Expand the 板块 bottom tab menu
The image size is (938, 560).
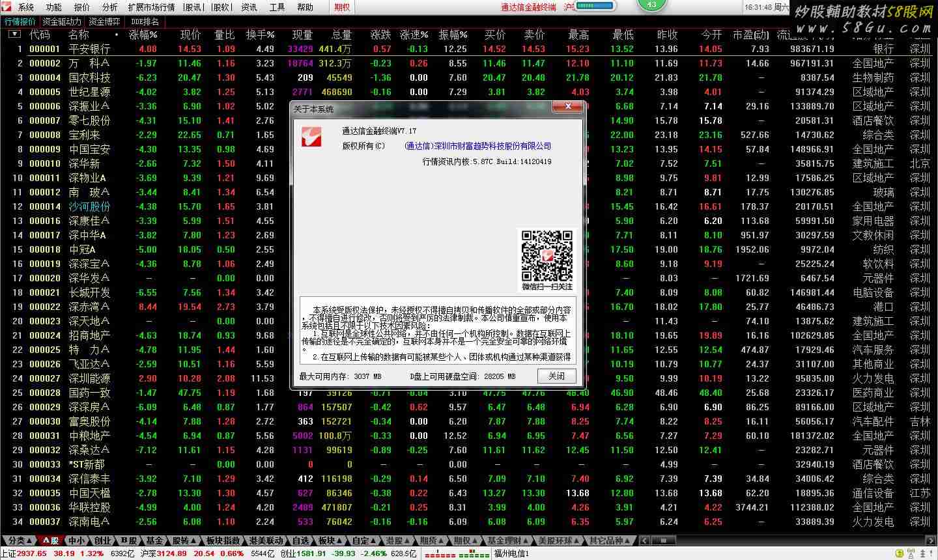click(331, 540)
